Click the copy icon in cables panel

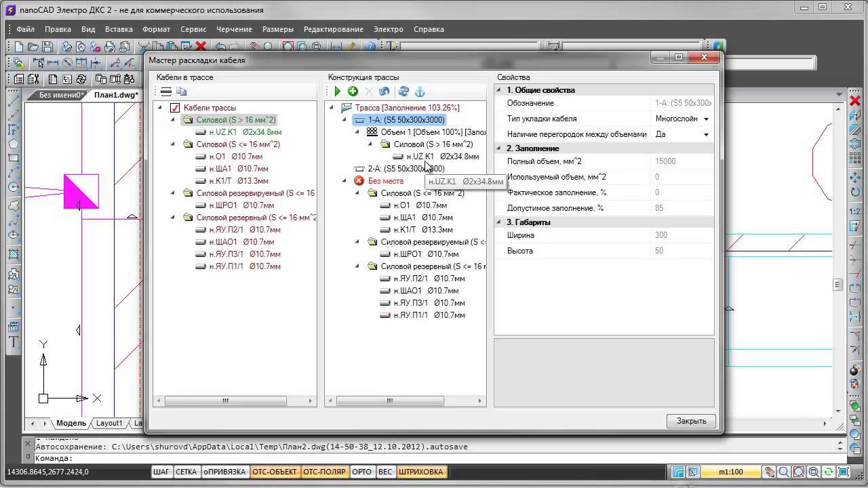[181, 91]
